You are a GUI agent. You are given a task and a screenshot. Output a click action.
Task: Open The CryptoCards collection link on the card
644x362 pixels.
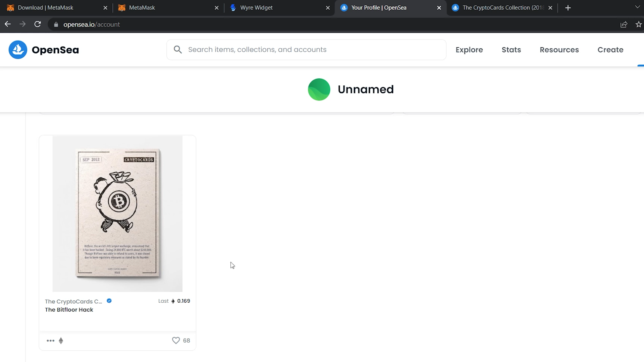[73, 301]
